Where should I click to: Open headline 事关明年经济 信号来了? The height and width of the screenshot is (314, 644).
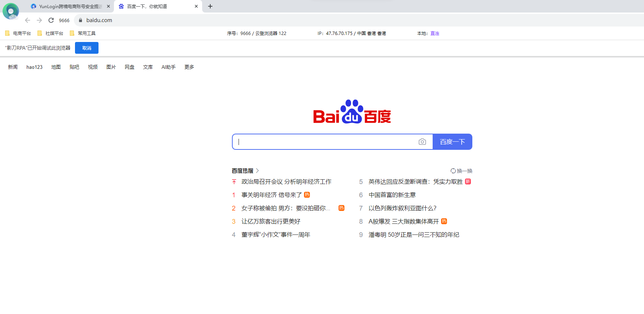272,195
